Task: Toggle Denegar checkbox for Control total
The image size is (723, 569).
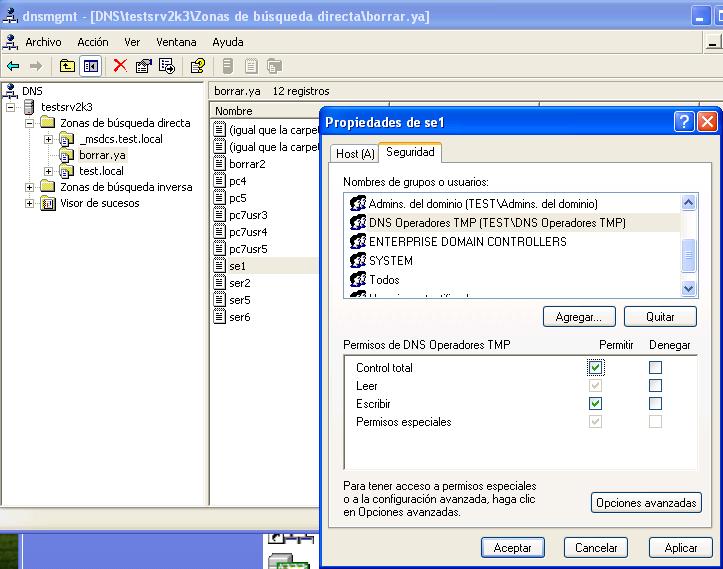Action: point(655,367)
